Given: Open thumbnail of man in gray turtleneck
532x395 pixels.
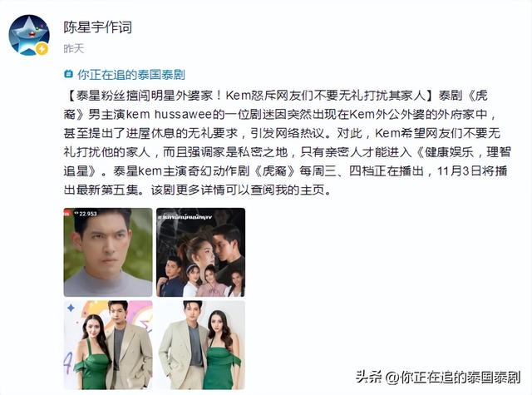Looking at the screenshot, I should click(108, 252).
